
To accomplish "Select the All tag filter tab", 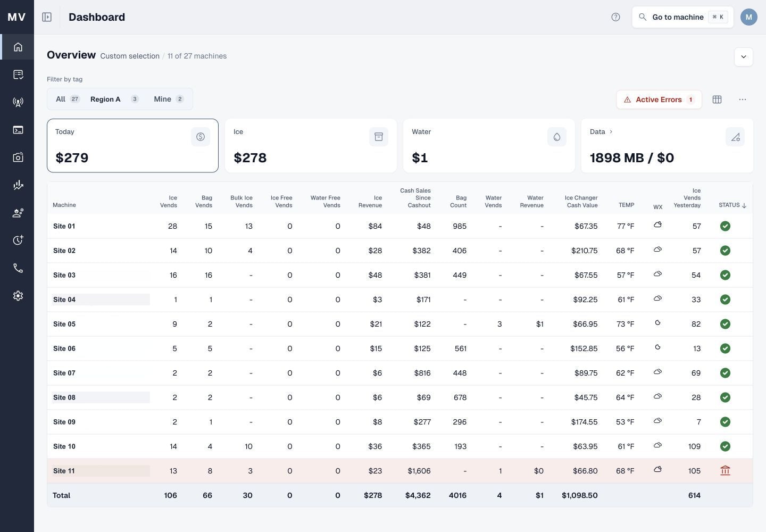I will tap(67, 99).
